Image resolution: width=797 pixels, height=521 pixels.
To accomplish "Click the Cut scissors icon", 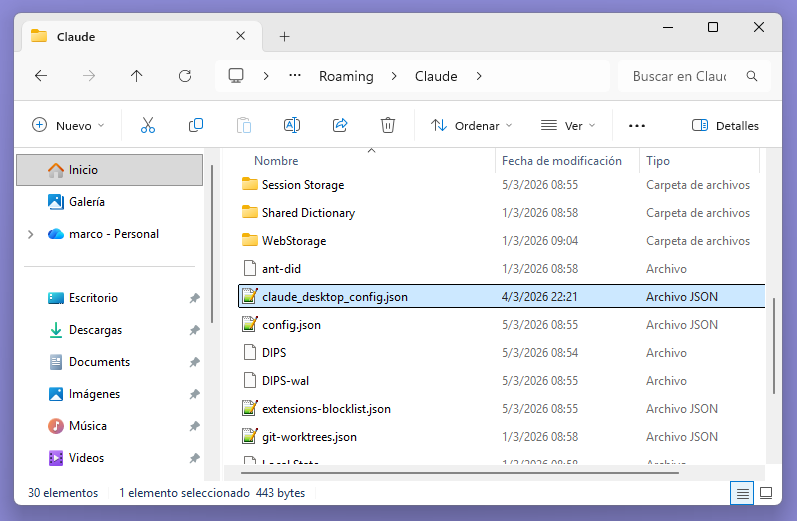I will click(148, 125).
